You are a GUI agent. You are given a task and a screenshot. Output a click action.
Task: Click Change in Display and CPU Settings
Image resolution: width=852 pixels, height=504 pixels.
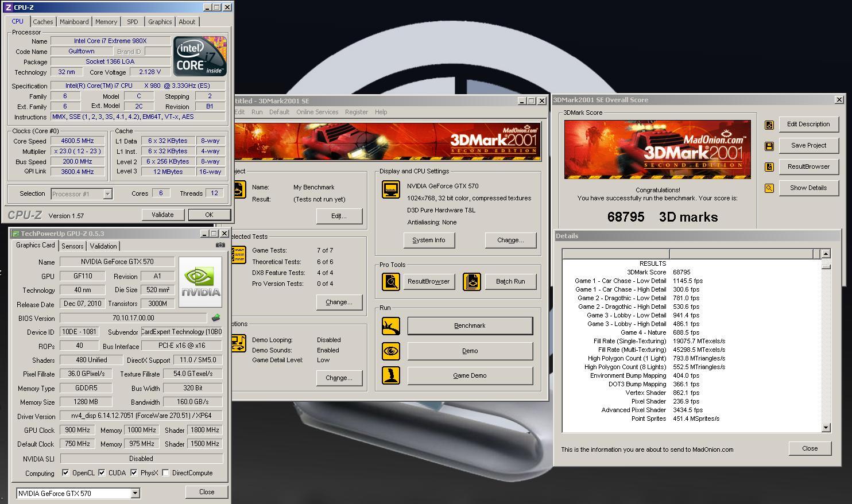pos(510,240)
